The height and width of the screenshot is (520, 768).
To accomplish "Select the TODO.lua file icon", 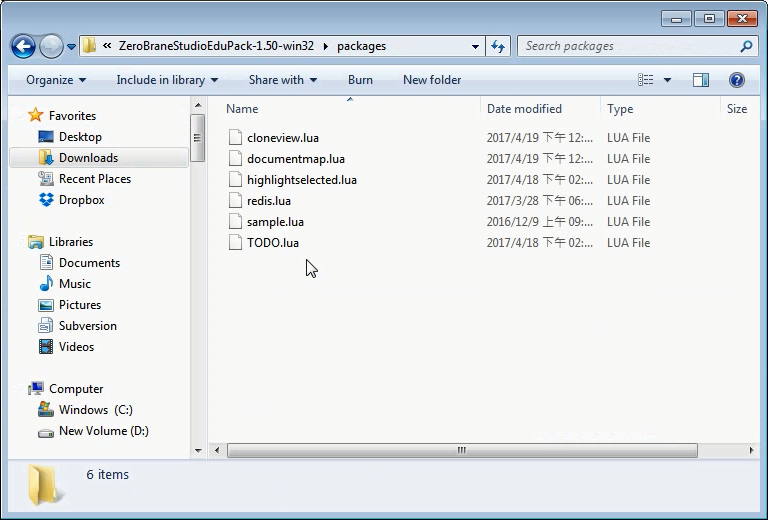I will pyautogui.click(x=236, y=243).
